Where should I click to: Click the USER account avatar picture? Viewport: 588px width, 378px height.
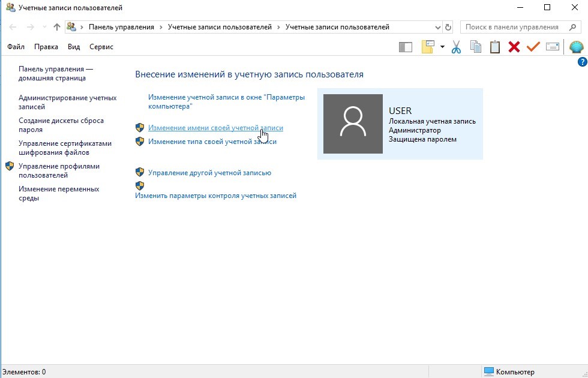(353, 124)
